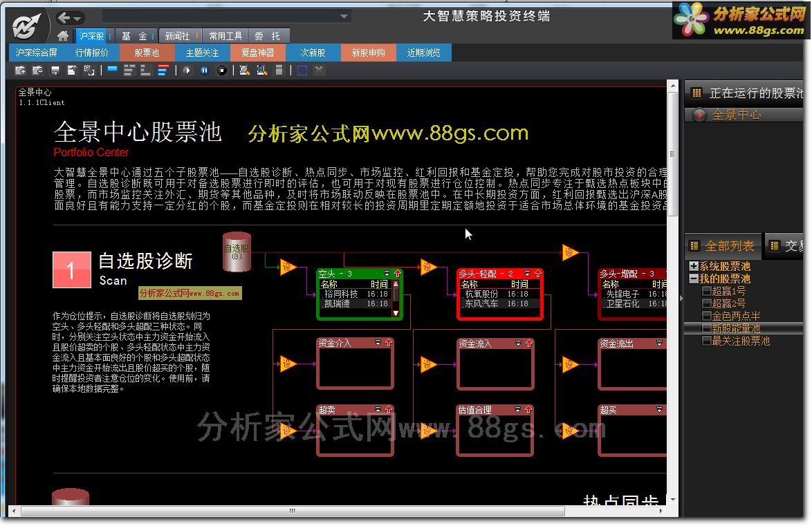Open the dropdown menu on 资金流出 box
Screen dimensions: 812x526
pyautogui.click(x=659, y=344)
